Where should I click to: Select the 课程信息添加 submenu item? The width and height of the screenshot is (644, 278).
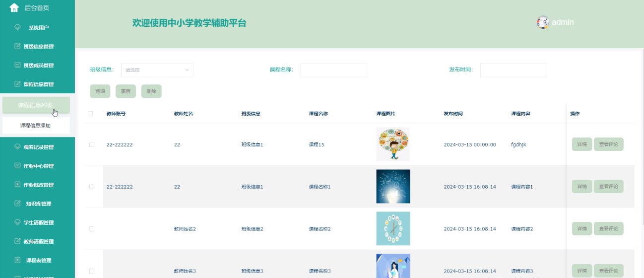(x=36, y=126)
